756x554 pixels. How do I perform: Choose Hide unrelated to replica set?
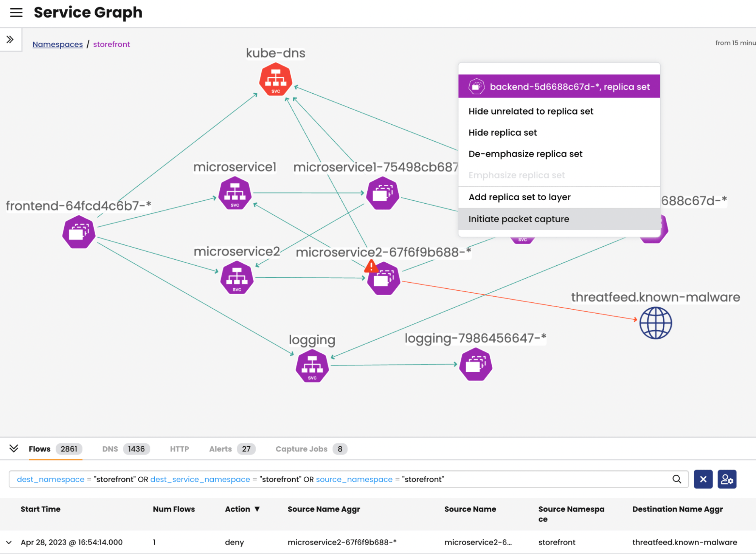(x=559, y=111)
